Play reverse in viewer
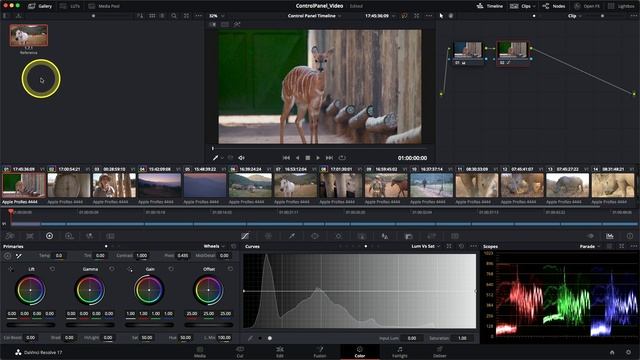640x360 pixels. point(297,158)
